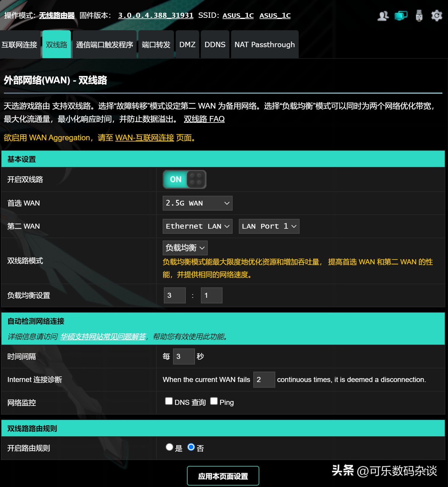The image size is (448, 487).
Task: Select 否 radio for routing rules
Action: click(x=191, y=447)
